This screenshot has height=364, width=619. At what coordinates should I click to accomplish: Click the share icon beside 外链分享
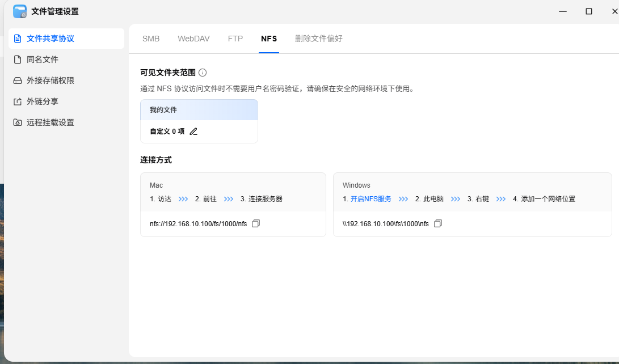click(18, 101)
